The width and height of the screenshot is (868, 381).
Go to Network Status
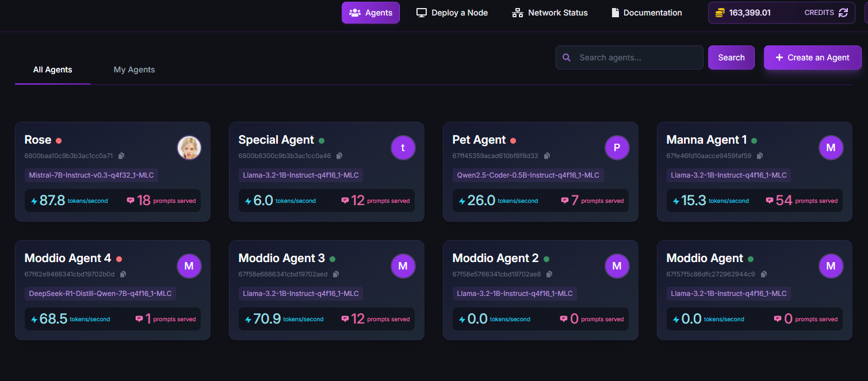tap(550, 13)
